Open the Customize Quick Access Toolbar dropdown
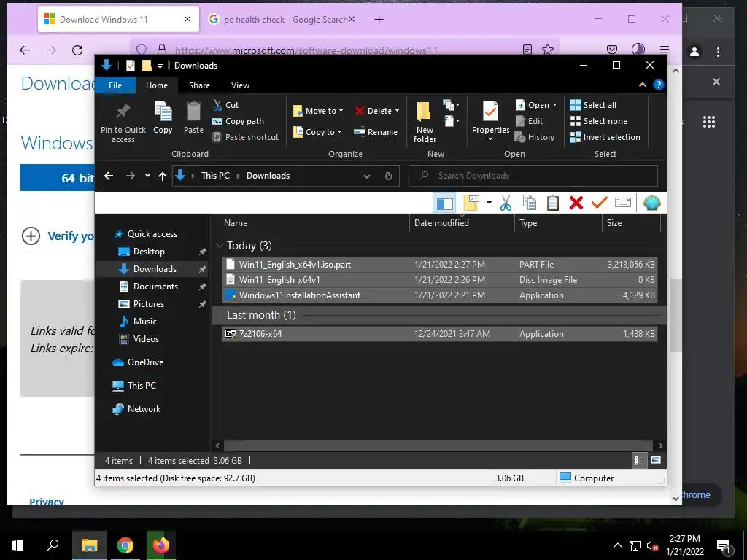Screen dimensions: 747x560 (x=160, y=66)
